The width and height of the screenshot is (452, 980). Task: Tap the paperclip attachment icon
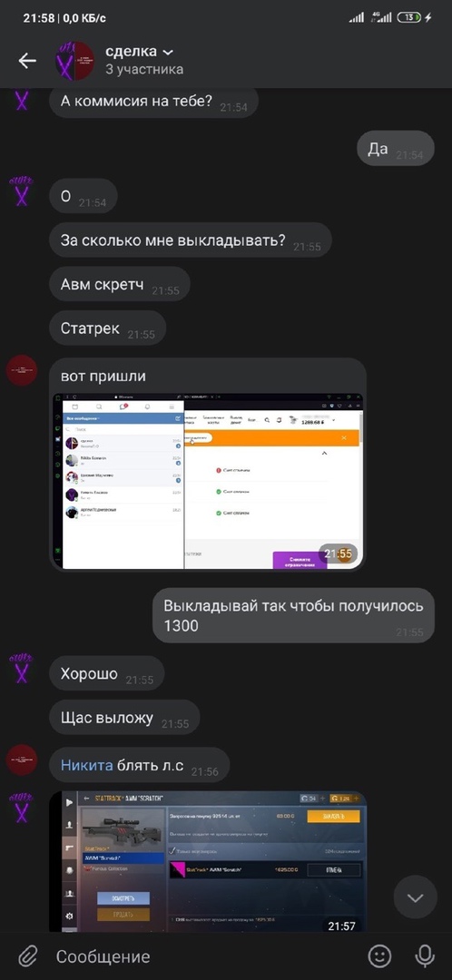27,956
